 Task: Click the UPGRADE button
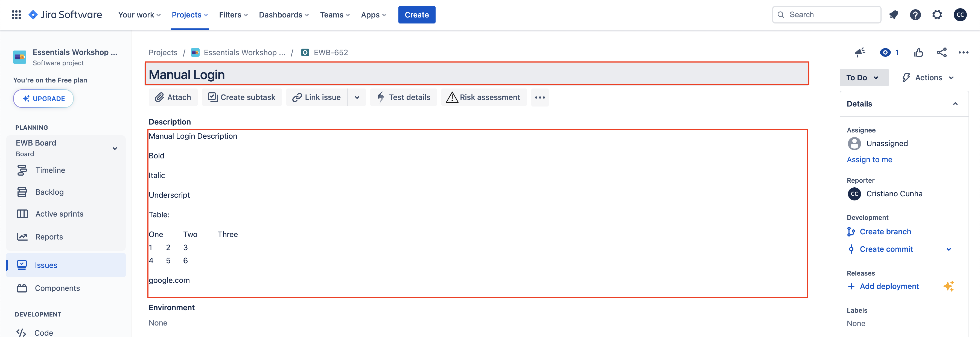pos(43,98)
